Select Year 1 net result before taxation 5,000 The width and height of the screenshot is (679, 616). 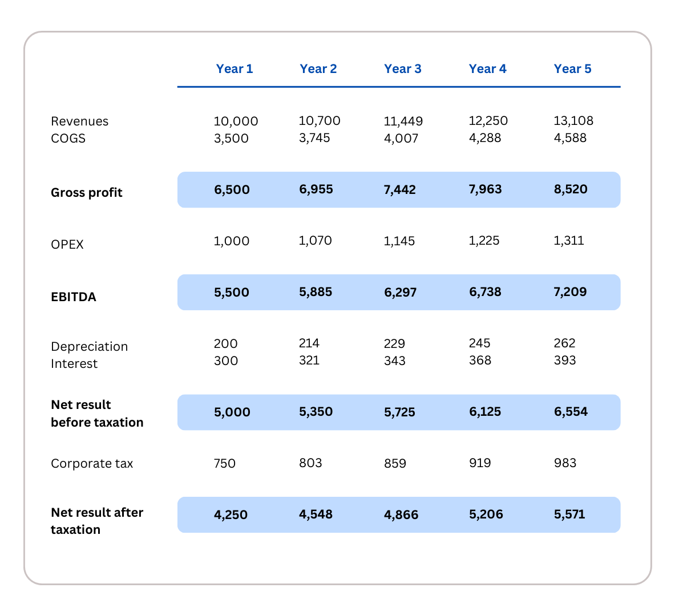(232, 412)
